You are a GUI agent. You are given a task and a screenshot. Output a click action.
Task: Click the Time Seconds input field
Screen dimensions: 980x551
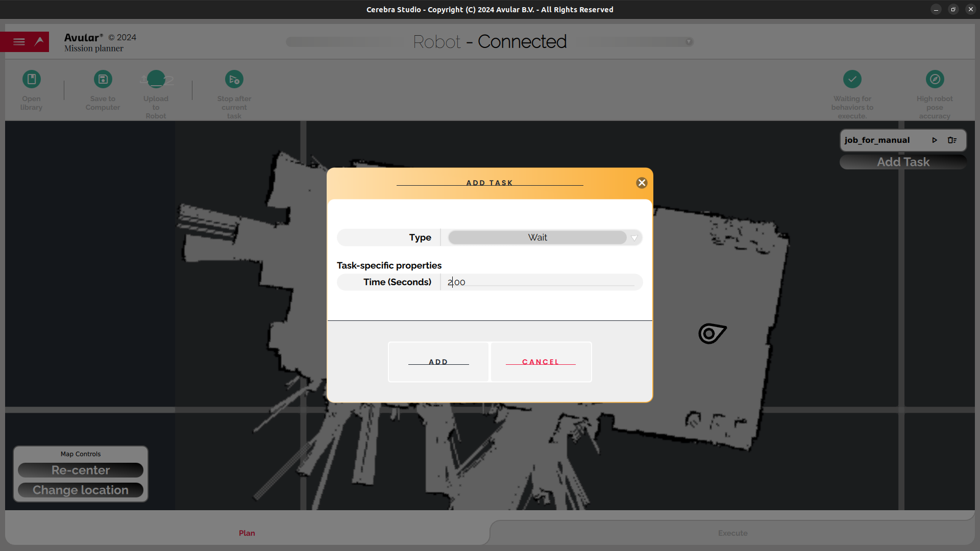tap(543, 281)
